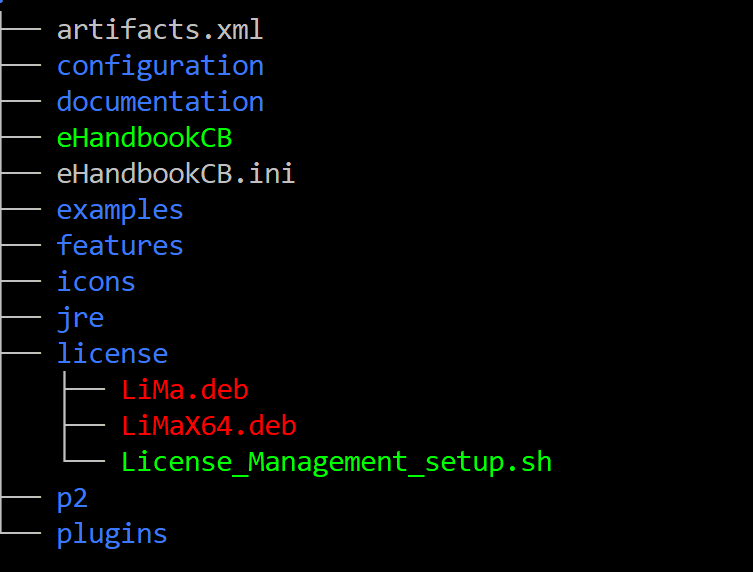Viewport: 753px width, 572px height.
Task: Click the branch connector before LiMaX64.deb
Action: (84, 425)
